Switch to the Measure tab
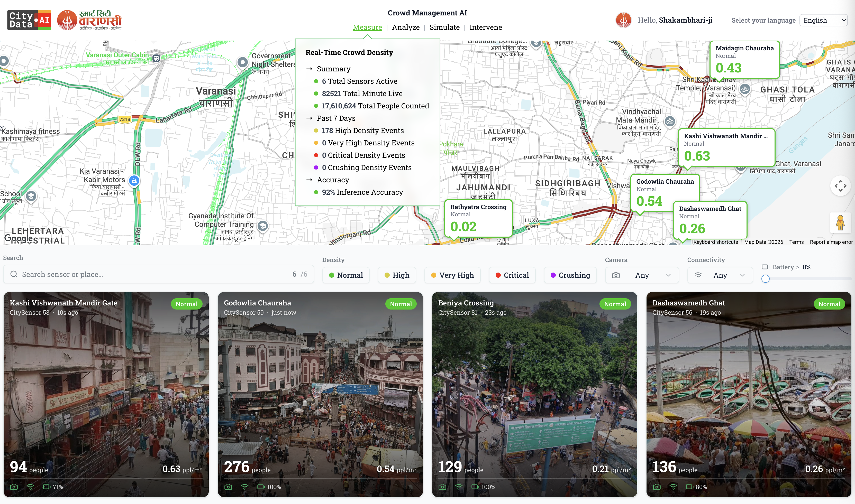 367,27
